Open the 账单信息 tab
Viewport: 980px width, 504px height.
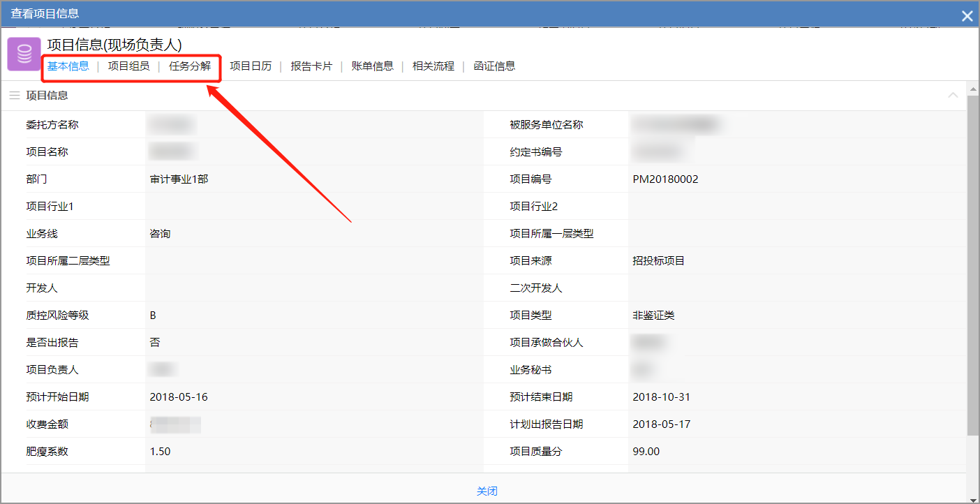coord(373,66)
